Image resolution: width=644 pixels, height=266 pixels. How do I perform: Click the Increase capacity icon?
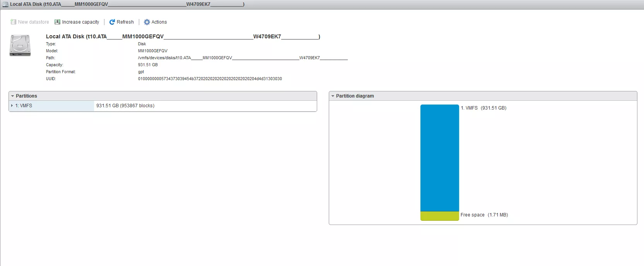pyautogui.click(x=57, y=22)
